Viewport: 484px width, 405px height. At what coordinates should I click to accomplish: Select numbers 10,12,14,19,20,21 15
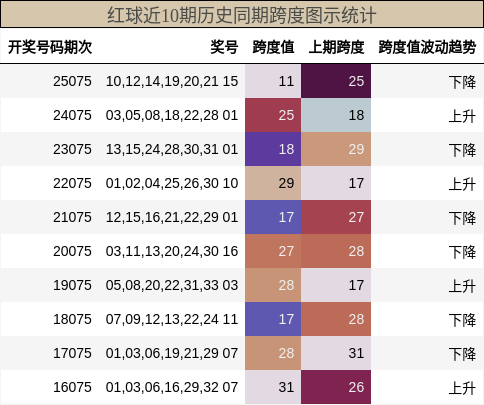tap(172, 81)
